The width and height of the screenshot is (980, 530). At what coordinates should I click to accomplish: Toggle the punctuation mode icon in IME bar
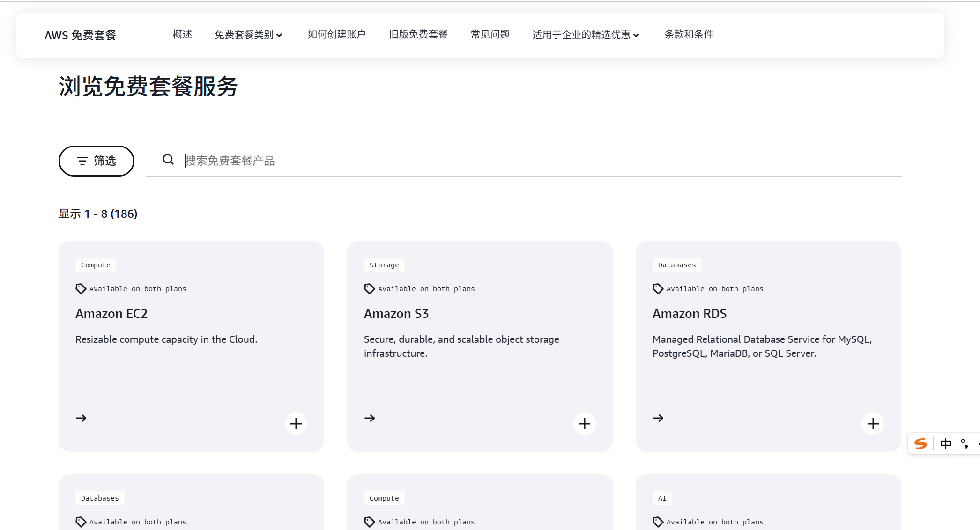[965, 443]
